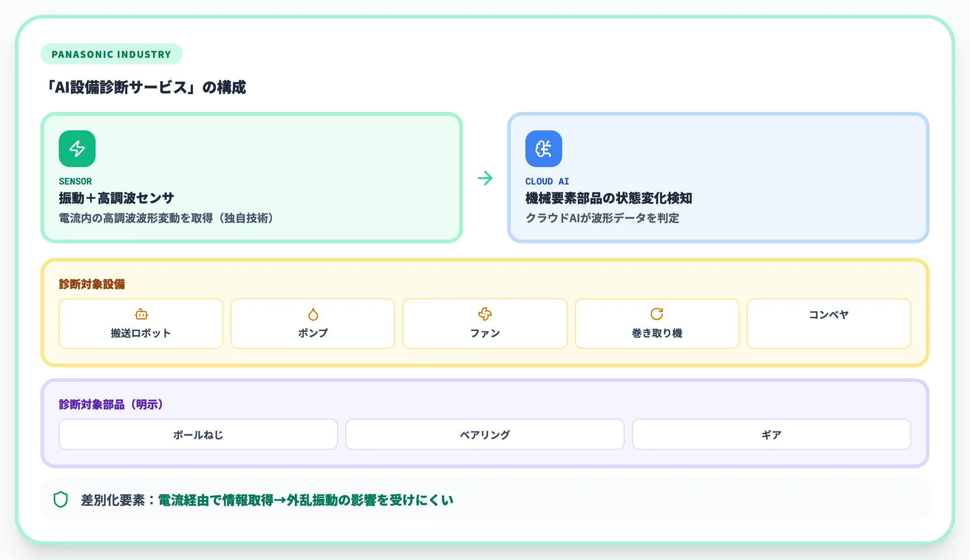The image size is (970, 560).
Task: Enable the コンベヤ equipment option
Action: click(829, 324)
